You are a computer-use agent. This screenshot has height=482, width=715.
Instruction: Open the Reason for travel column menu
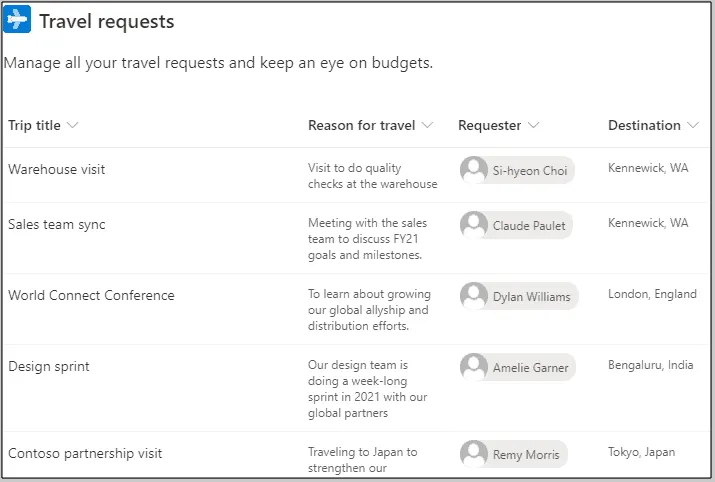[428, 126]
